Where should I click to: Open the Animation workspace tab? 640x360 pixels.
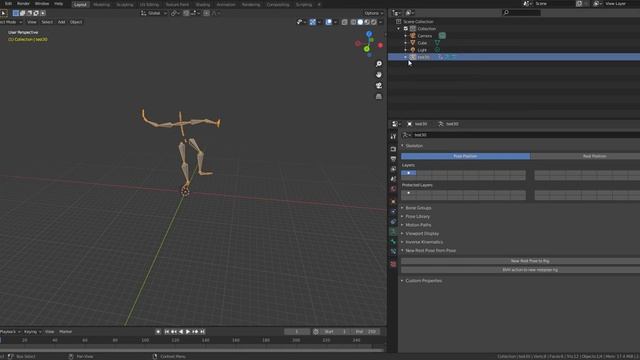point(226,4)
